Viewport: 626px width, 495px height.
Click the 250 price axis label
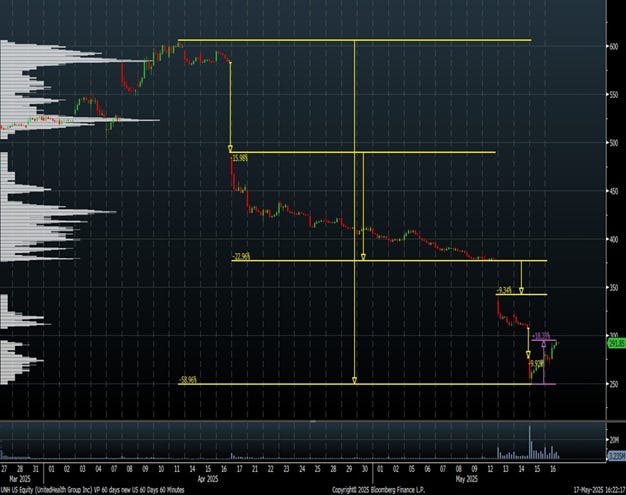(x=613, y=384)
